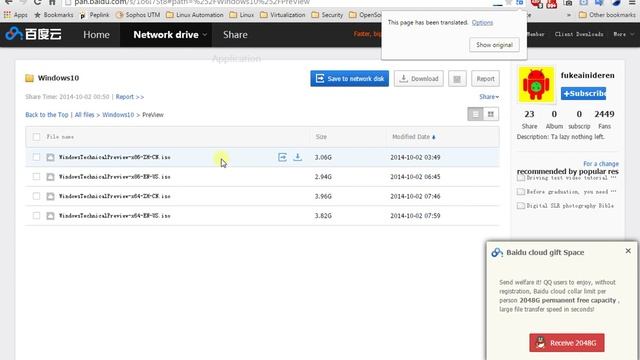This screenshot has height=360, width=640.
Task: Click the file icon of x86-EN-US iso
Action: coord(50,177)
